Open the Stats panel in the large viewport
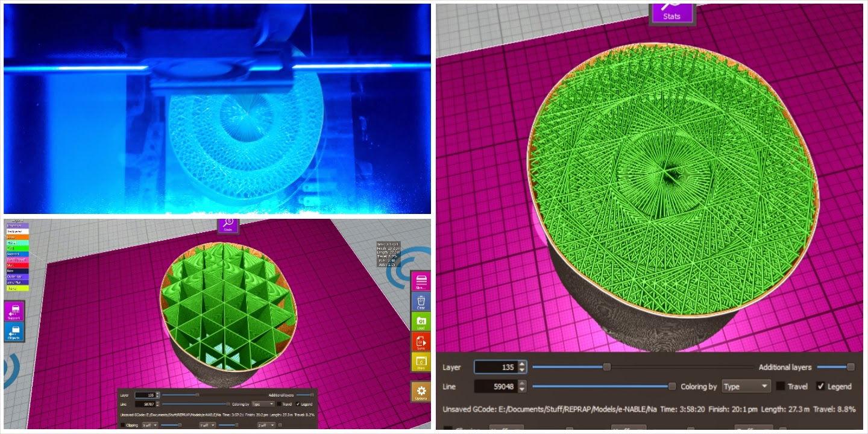This screenshot has width=868, height=434. [672, 12]
